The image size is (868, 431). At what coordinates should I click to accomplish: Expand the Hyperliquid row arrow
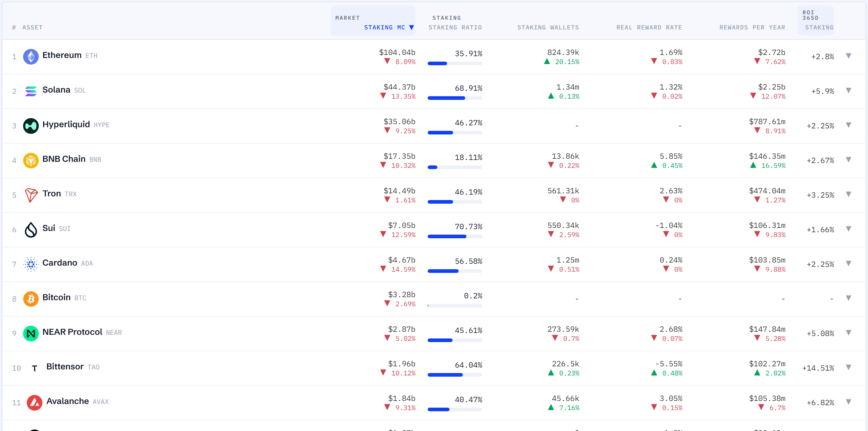(x=849, y=125)
